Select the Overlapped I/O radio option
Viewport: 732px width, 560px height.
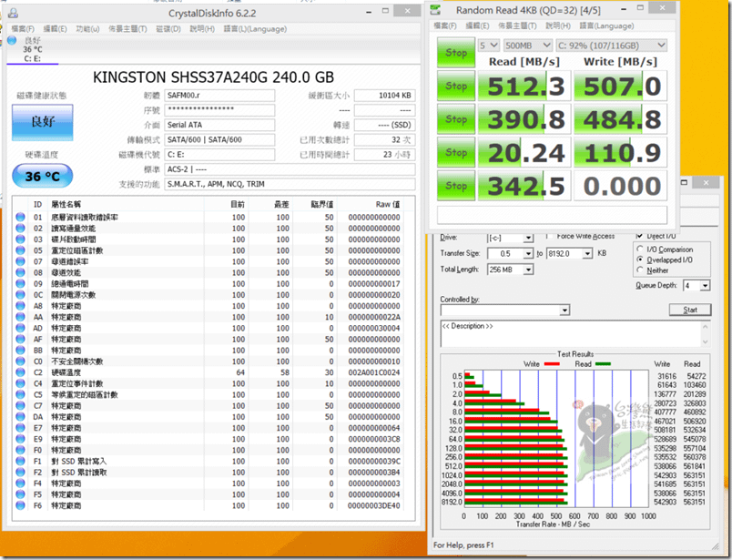point(640,260)
